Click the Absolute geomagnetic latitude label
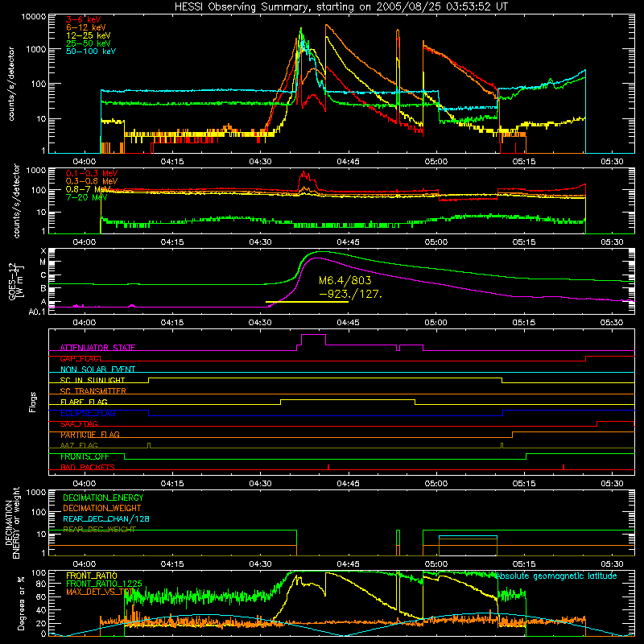Screen dimensions: 644x644 pos(556,576)
